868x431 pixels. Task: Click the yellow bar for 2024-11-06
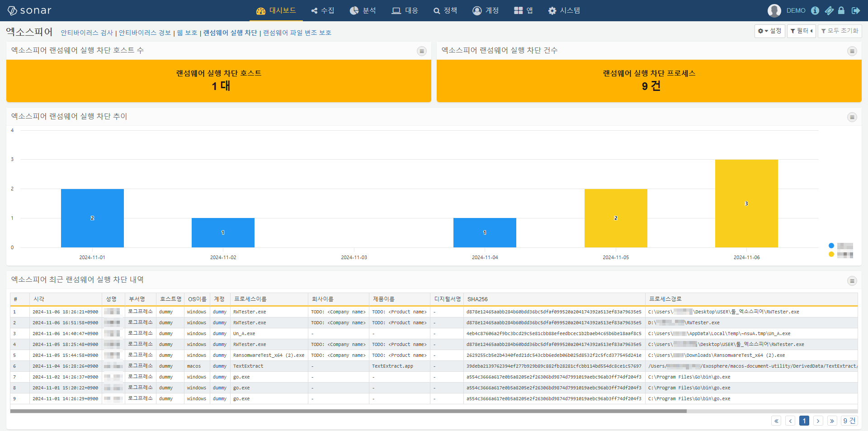coord(746,204)
